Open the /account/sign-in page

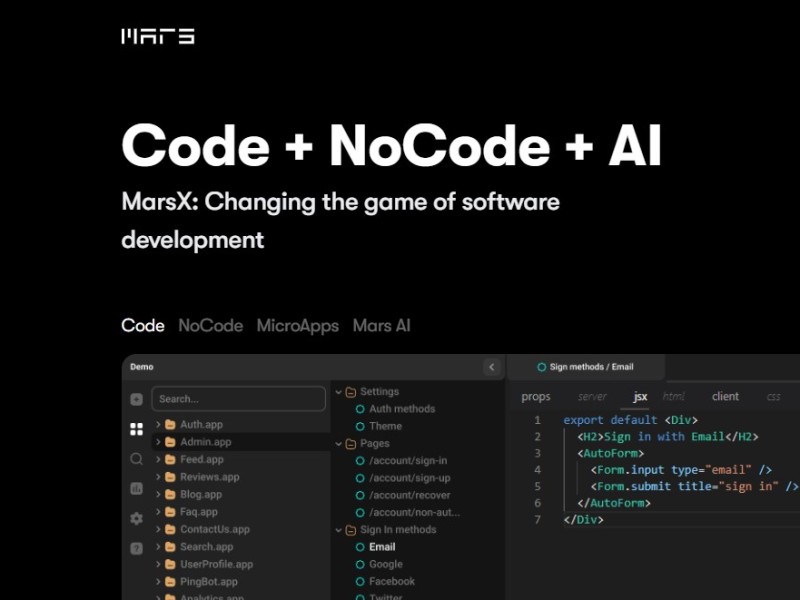point(408,461)
